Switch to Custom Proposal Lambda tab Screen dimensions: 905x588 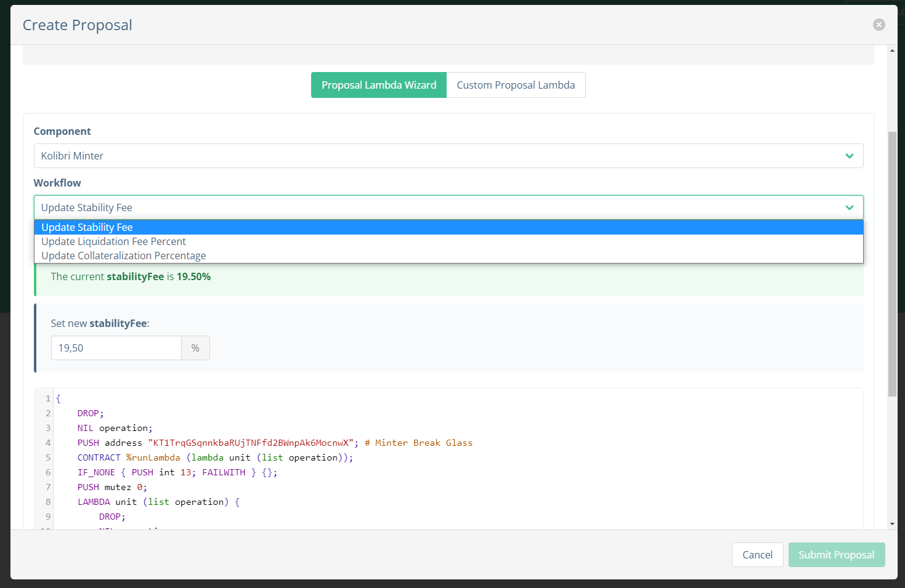tap(516, 85)
